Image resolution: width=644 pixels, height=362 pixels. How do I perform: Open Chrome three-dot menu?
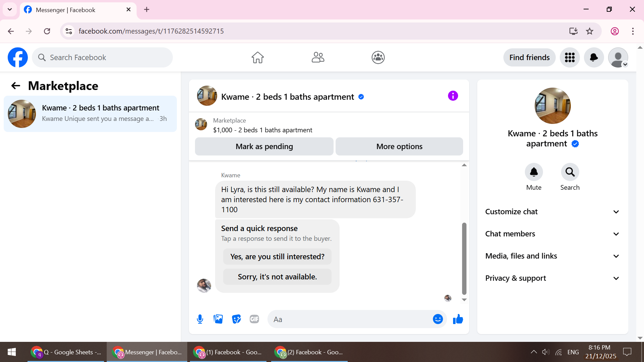(x=633, y=31)
